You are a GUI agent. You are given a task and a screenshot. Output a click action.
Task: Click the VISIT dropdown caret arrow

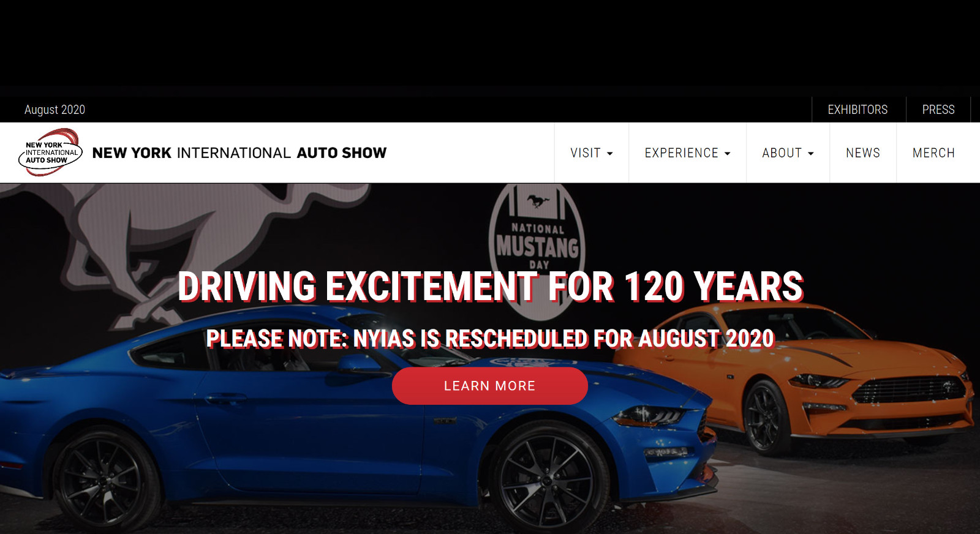point(609,154)
